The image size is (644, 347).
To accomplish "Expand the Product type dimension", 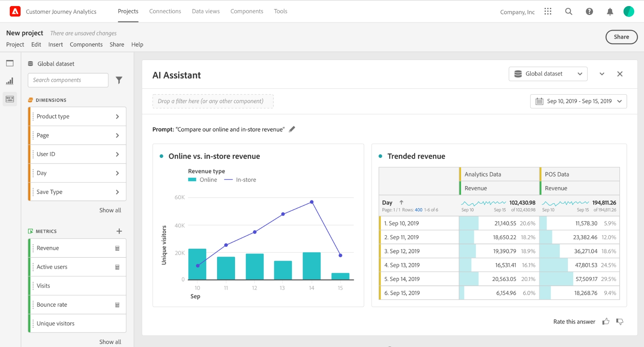I will coord(77,116).
